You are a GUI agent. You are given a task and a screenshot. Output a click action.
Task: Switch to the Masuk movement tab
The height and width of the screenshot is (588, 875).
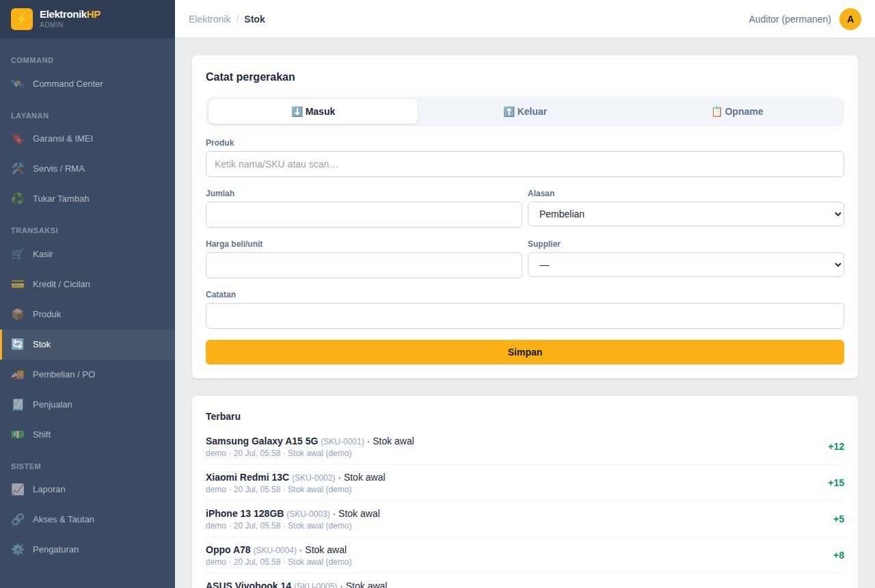313,111
